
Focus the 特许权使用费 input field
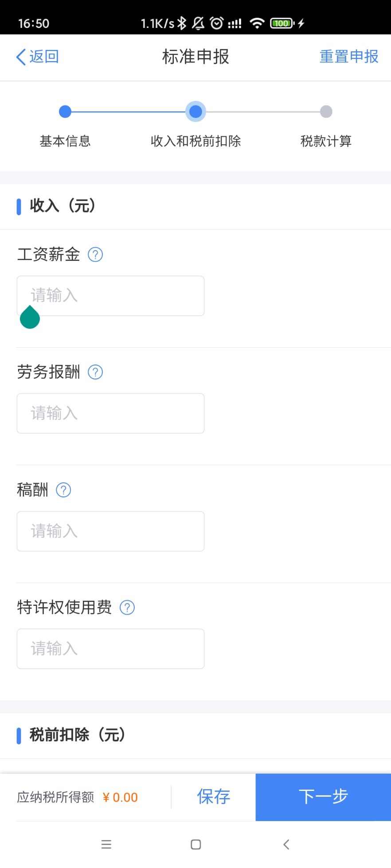(x=110, y=649)
